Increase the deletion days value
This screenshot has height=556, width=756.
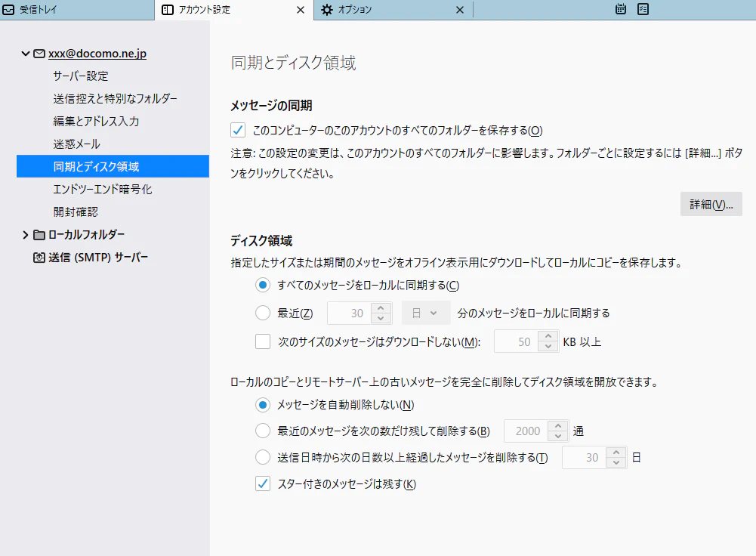pos(616,452)
